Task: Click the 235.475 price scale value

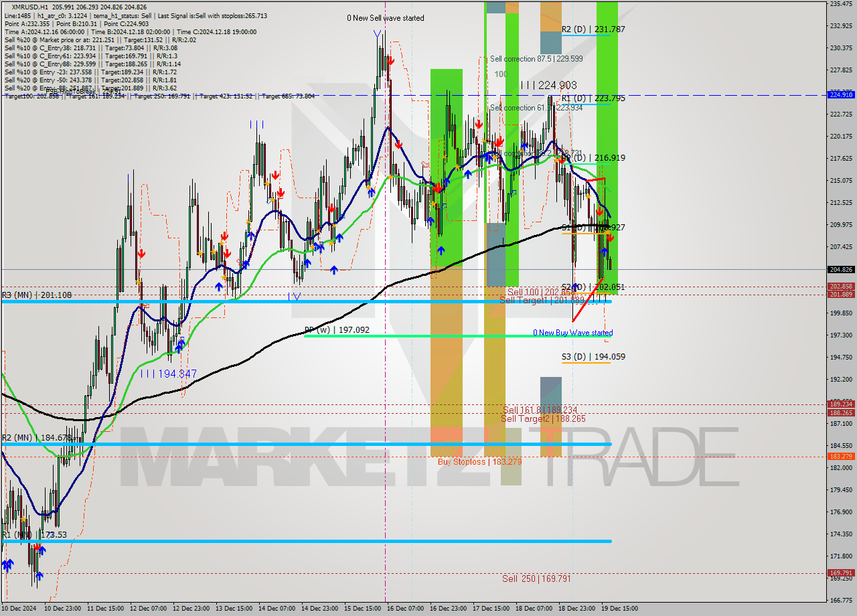Action: [841, 4]
